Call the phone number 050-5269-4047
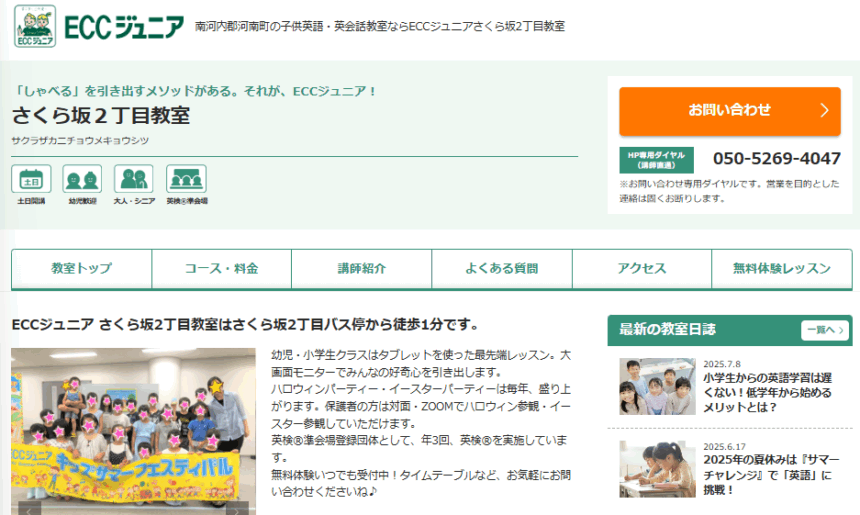The image size is (860, 515). 776,159
